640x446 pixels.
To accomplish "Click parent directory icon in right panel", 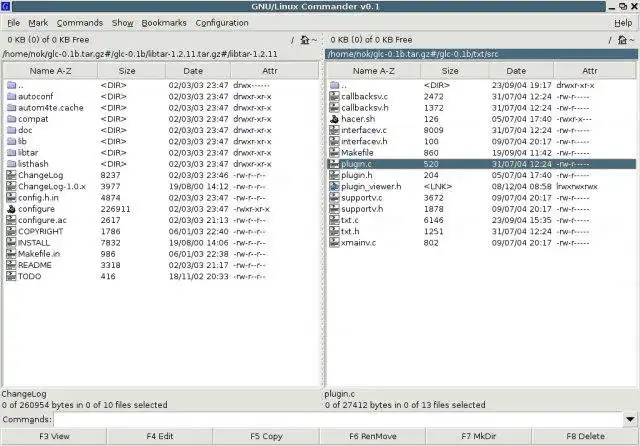I will coord(334,85).
